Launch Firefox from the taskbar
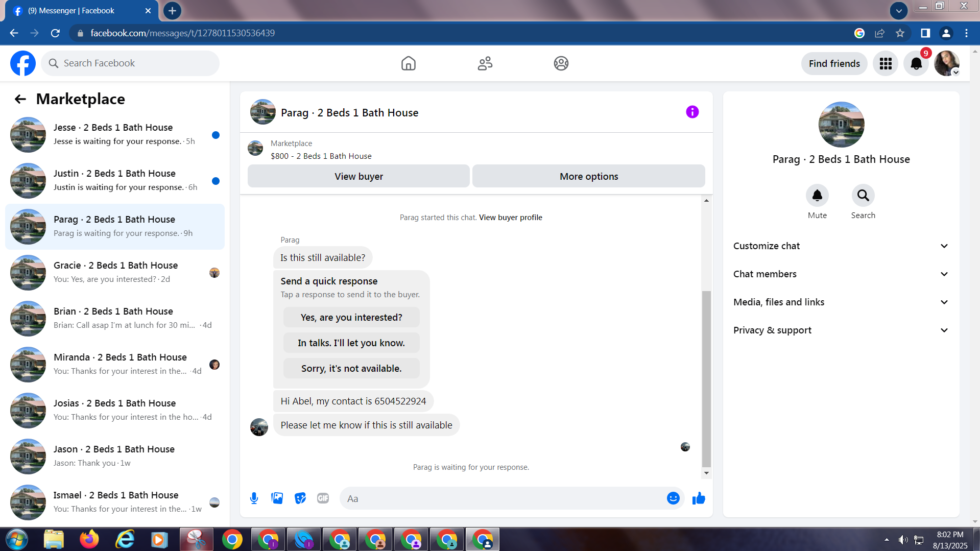 point(89,540)
